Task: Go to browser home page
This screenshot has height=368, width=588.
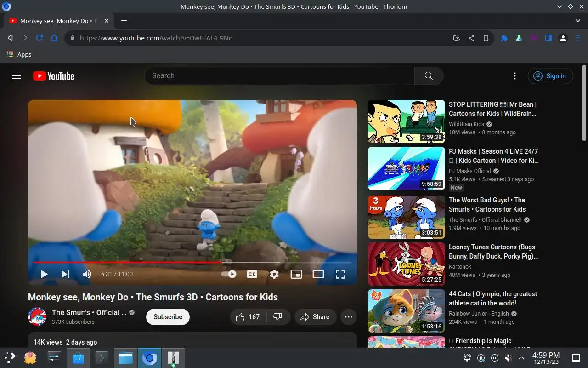Action: 54,38
